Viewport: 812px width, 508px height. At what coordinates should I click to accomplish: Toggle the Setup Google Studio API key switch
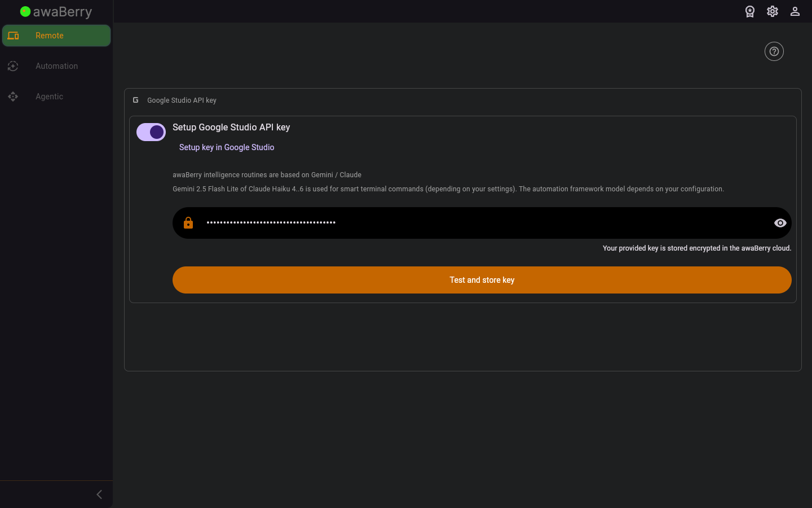151,132
